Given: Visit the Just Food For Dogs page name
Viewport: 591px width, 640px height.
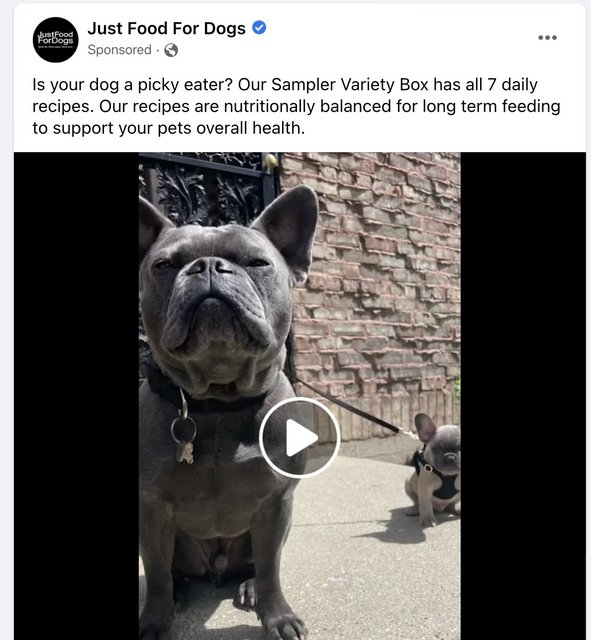Looking at the screenshot, I should pyautogui.click(x=167, y=28).
